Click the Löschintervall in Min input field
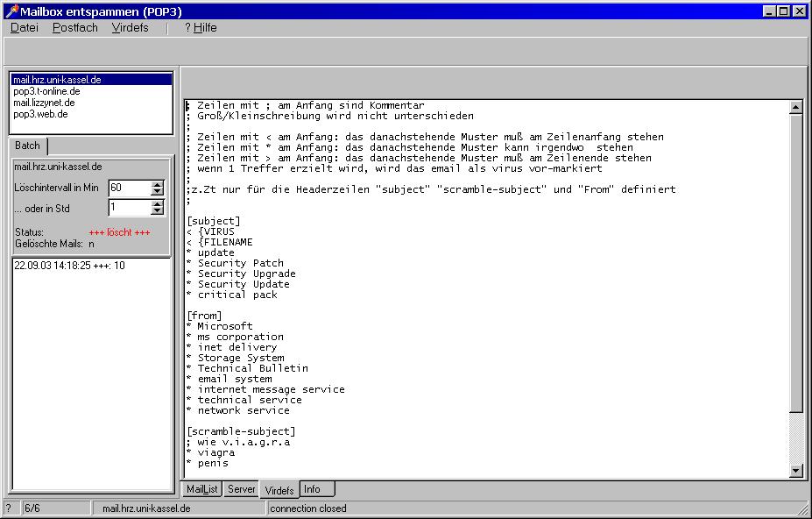Image resolution: width=812 pixels, height=519 pixels. pos(128,188)
